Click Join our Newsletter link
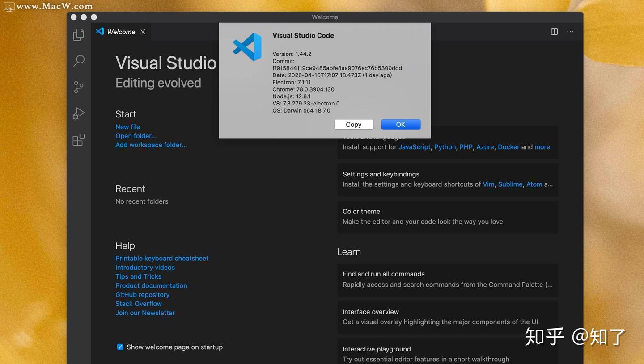 145,313
